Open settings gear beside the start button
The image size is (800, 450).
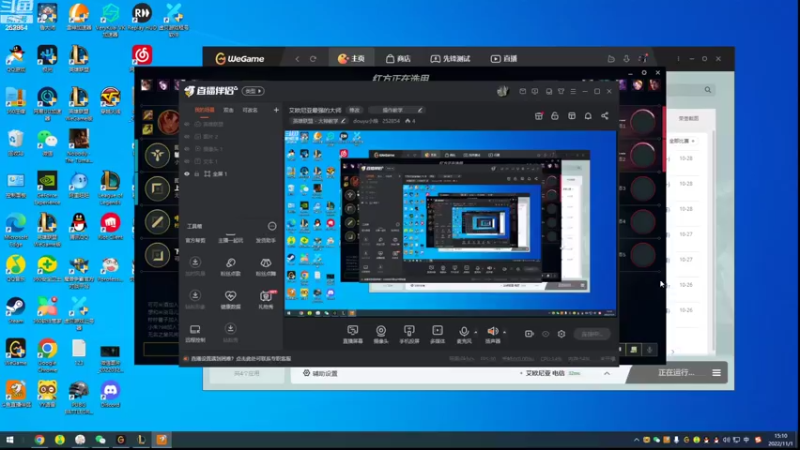[x=561, y=334]
